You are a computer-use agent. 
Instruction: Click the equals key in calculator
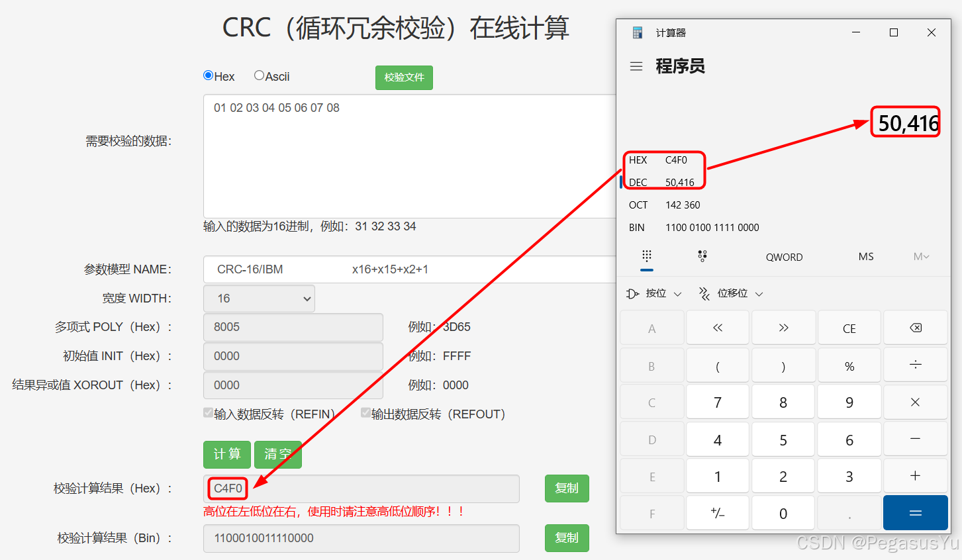click(915, 513)
